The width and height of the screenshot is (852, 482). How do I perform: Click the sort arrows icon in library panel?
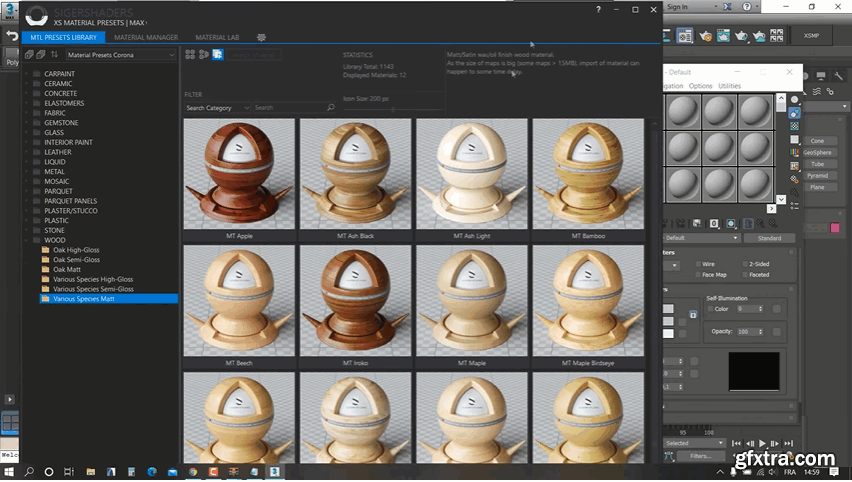click(54, 54)
